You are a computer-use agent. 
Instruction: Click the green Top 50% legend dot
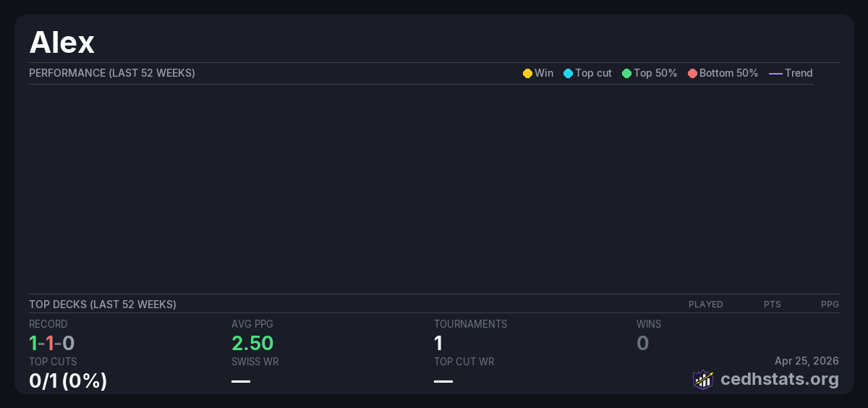coord(626,74)
